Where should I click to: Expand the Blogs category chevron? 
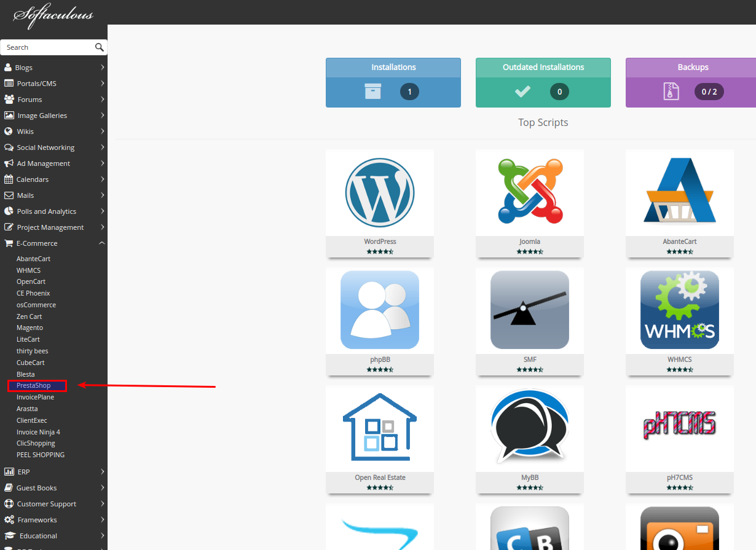[102, 68]
